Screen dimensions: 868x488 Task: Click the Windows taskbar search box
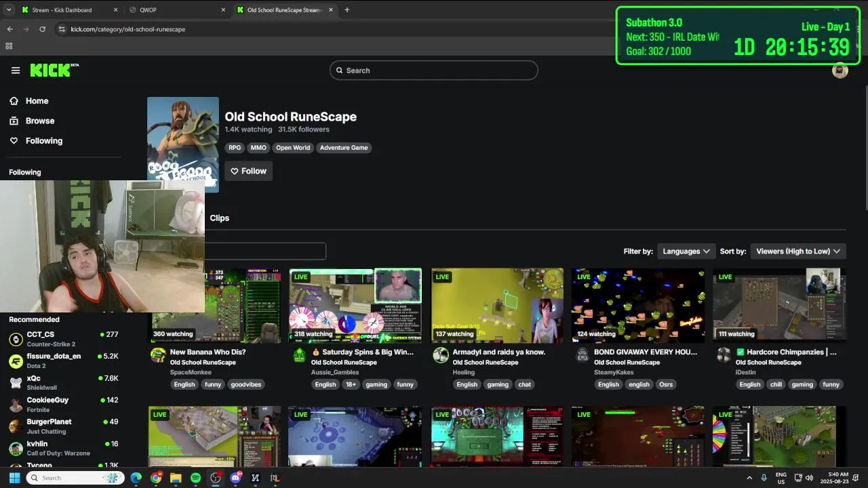(75, 478)
